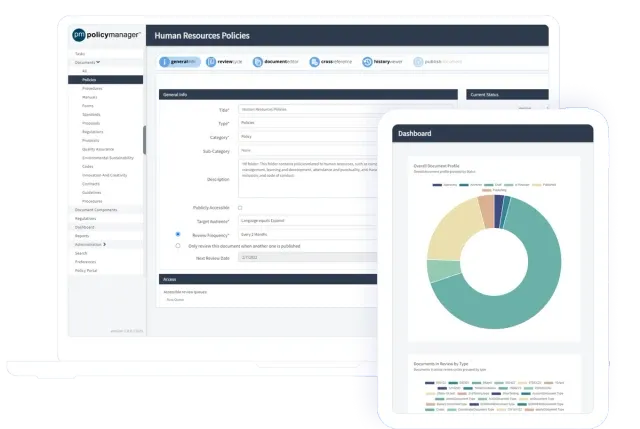Open Tasks in the sidebar
The image size is (640, 429).
tap(80, 54)
